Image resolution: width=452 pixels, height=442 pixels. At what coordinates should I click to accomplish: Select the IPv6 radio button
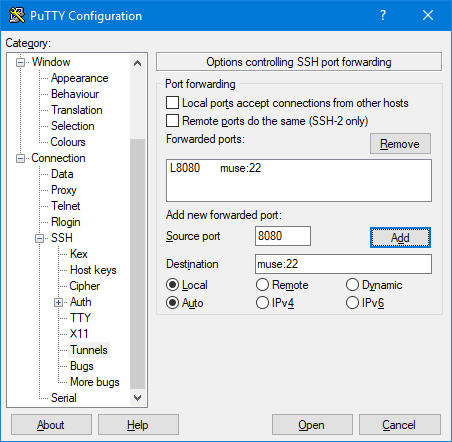[352, 303]
